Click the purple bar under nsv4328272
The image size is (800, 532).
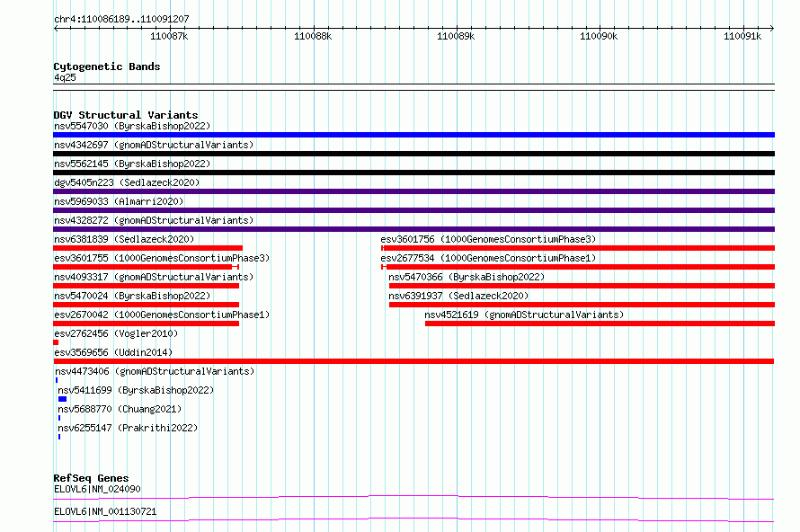click(x=413, y=229)
